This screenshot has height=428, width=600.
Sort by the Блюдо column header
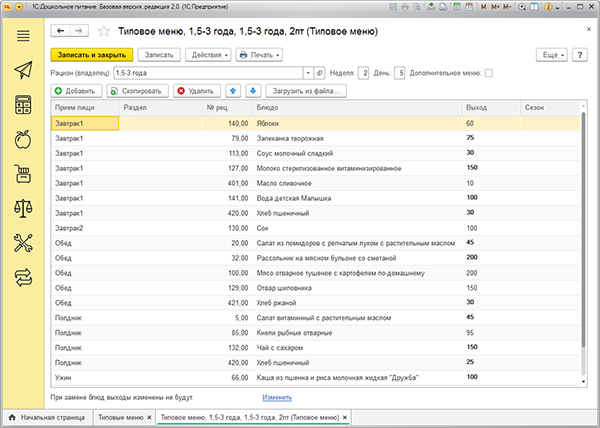pyautogui.click(x=357, y=107)
